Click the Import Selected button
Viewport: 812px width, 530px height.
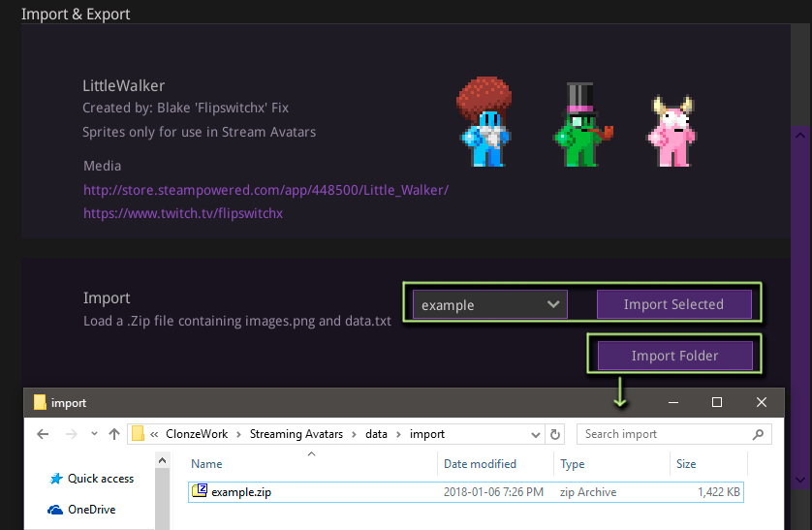tap(673, 304)
